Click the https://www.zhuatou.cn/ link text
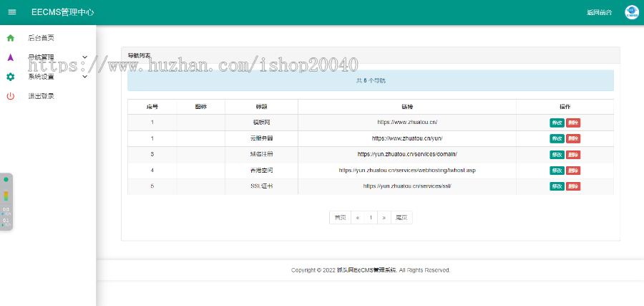The width and height of the screenshot is (644, 306). [x=407, y=122]
